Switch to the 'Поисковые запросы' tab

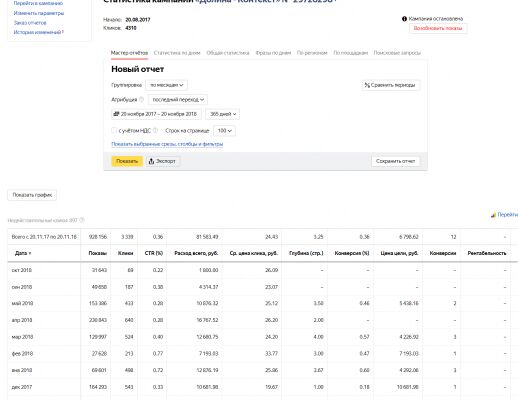pos(397,53)
